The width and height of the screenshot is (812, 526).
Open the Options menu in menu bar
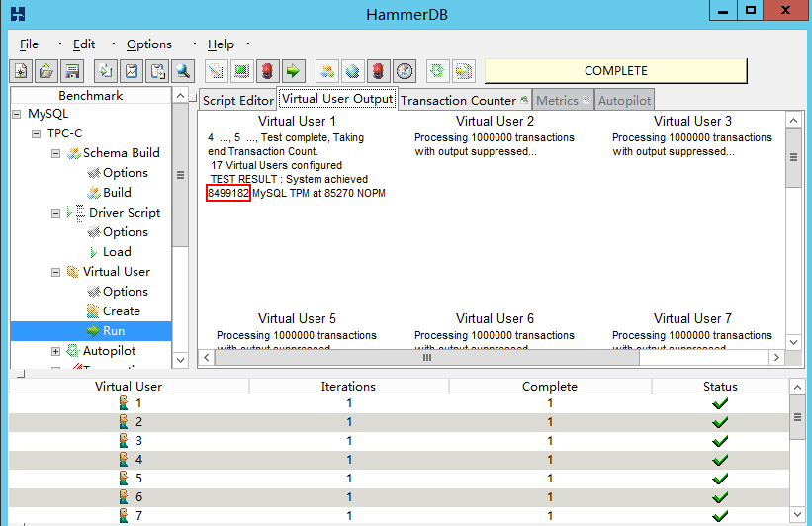coord(148,44)
